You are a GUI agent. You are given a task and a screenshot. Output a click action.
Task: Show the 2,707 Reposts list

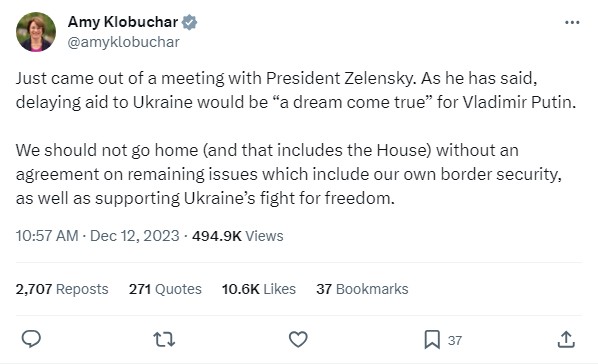click(62, 289)
